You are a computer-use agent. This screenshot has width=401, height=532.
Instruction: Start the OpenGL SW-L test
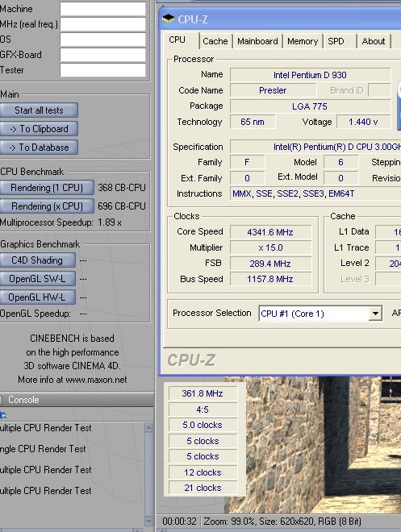click(x=37, y=279)
